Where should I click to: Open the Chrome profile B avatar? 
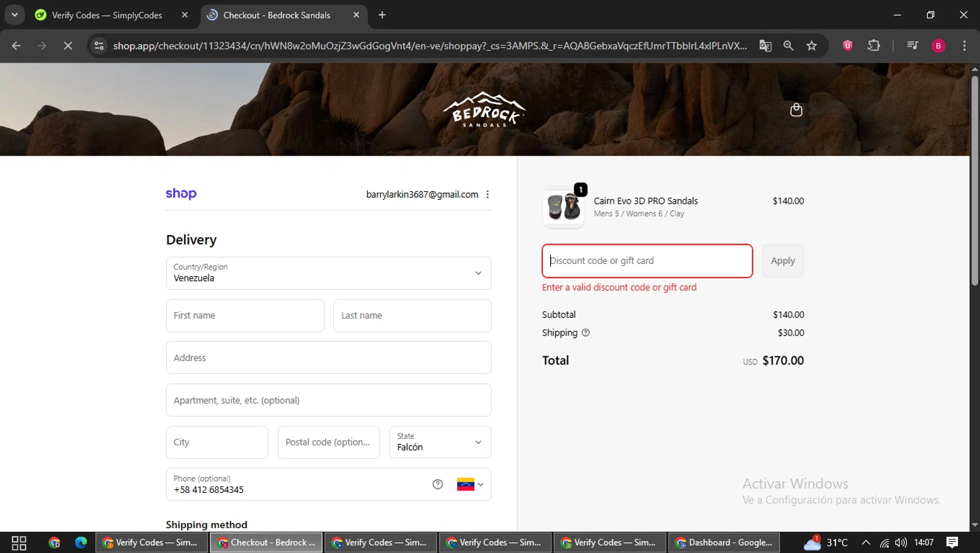click(x=938, y=46)
